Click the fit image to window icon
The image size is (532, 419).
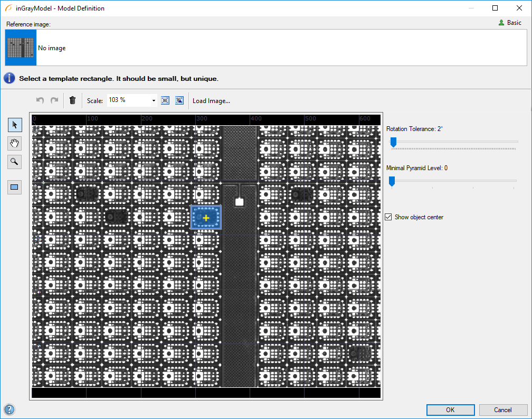[x=165, y=100]
